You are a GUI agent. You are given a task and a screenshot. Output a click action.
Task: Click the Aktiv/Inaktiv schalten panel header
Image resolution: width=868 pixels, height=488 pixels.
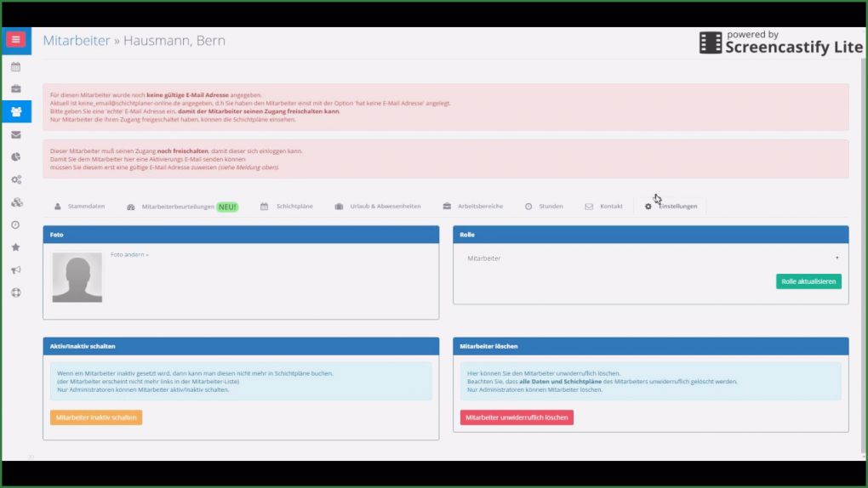click(x=241, y=346)
